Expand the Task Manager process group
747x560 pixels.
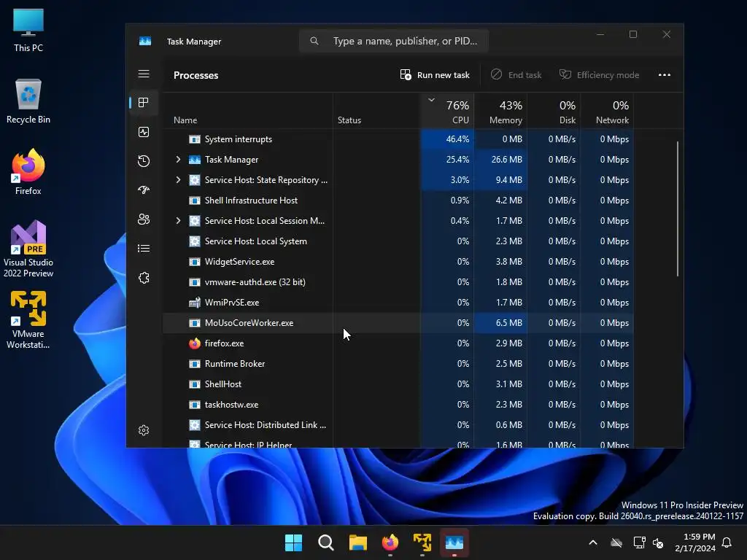[178, 160]
